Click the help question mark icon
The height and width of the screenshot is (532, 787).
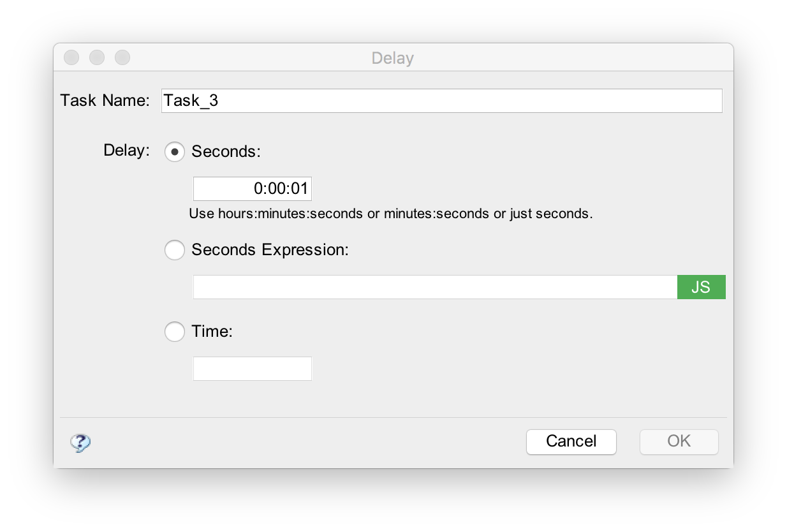pos(80,442)
